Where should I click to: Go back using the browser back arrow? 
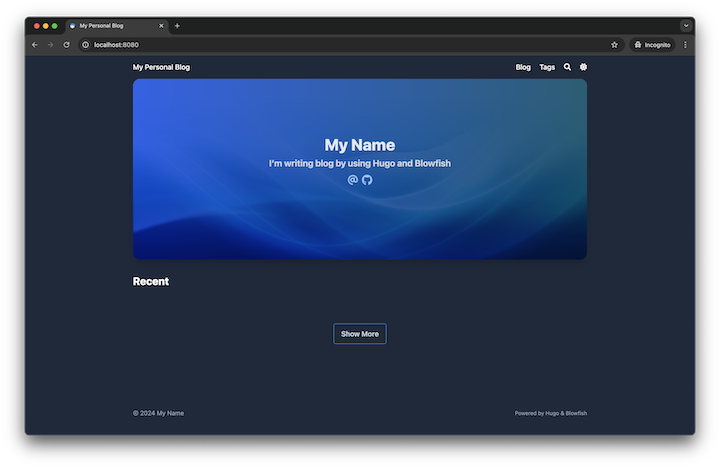35,45
